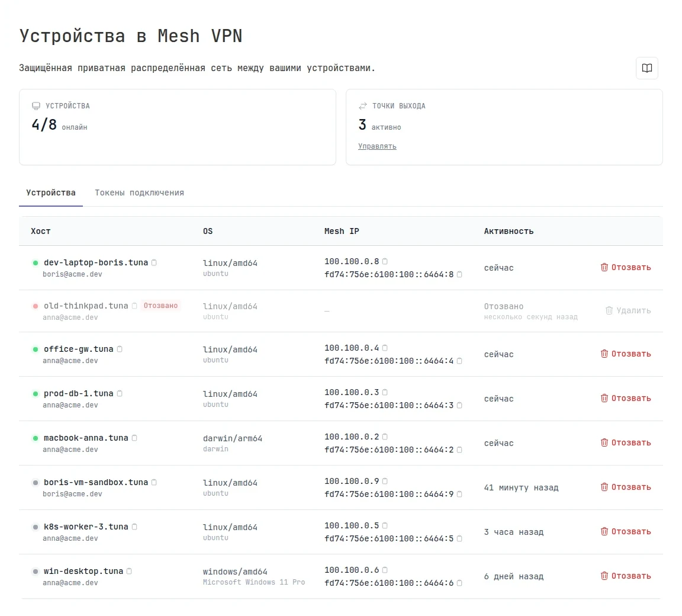Revoke prod-db-1.tuna with Отозвать

625,398
